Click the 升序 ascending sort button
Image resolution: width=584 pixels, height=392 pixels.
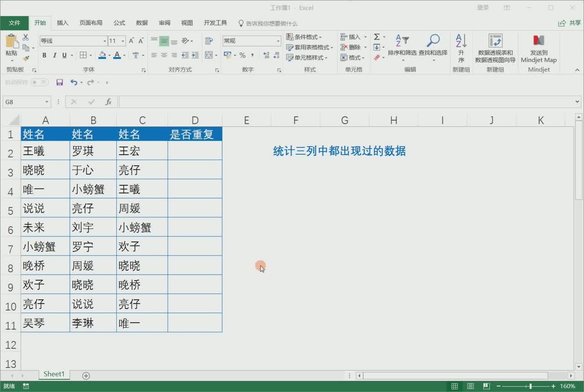point(461,48)
